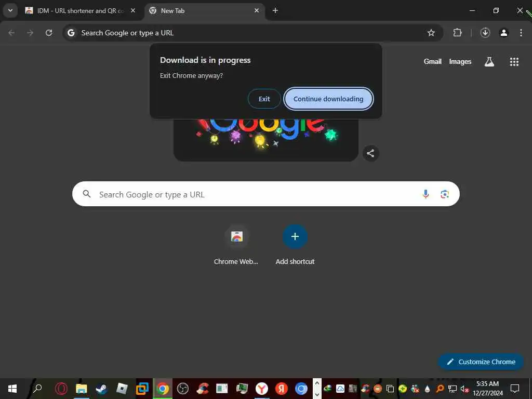Search by image with Google Lens
This screenshot has height=399, width=532.
pos(445,194)
